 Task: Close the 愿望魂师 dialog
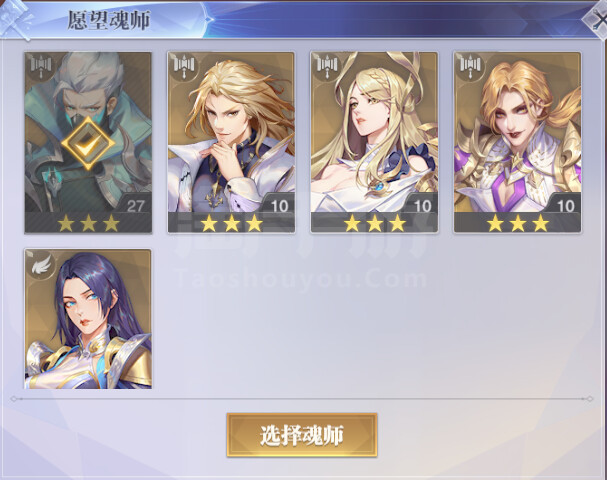coord(597,19)
